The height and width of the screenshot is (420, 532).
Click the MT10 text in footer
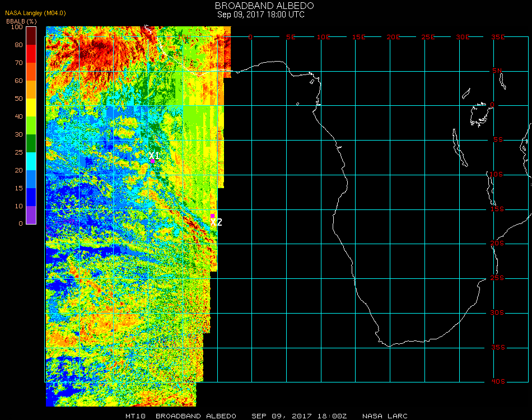[136, 416]
